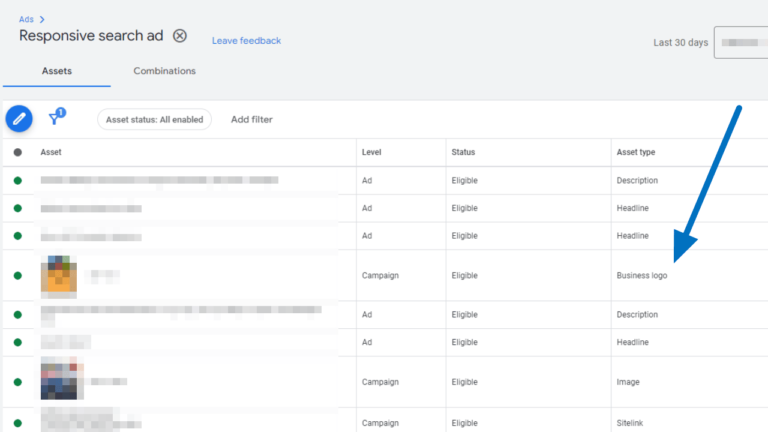Screen dimensions: 768x432
Task: Click the Asset status: All enabled chip
Action: [154, 120]
